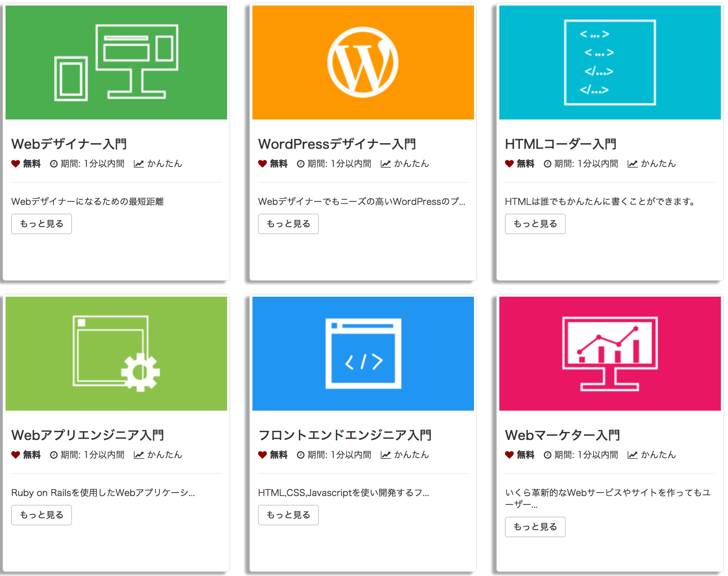Click the description starting 'Webデザイナーでもニーズの高いWordPress'
This screenshot has height=576, width=728.
point(362,202)
